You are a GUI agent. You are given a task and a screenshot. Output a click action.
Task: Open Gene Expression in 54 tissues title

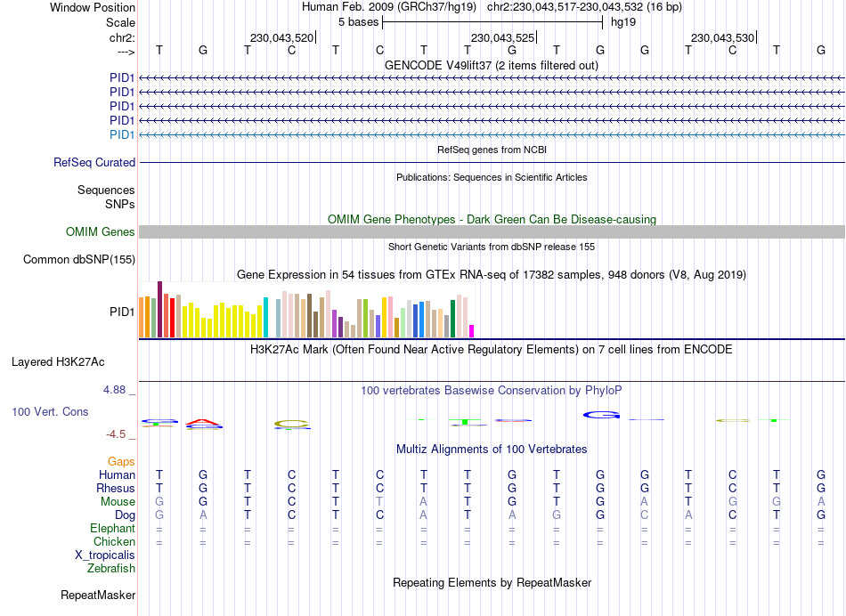click(x=492, y=274)
